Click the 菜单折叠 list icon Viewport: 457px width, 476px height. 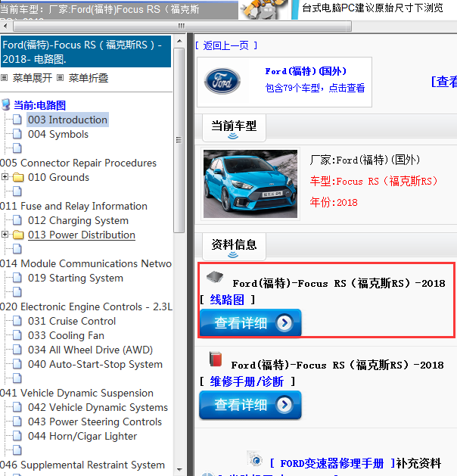60,78
